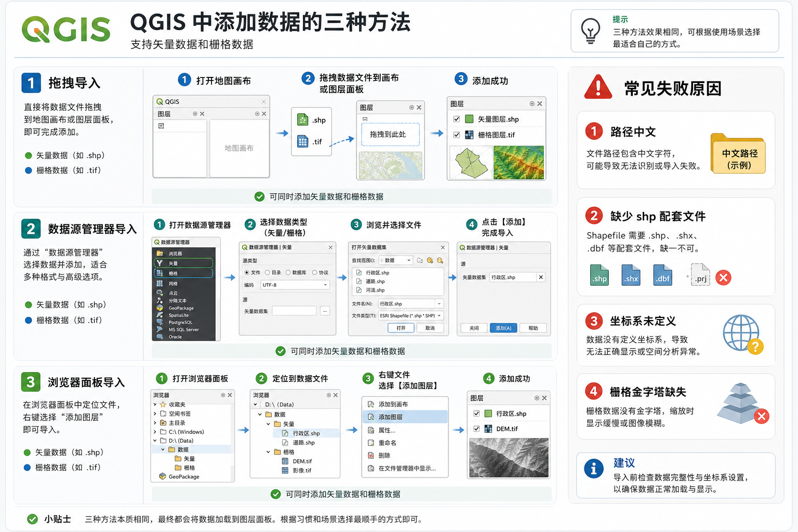Screen dimensions: 798x532
Task: Click the green swatch beside 行政区.shp layer
Action: point(488,414)
